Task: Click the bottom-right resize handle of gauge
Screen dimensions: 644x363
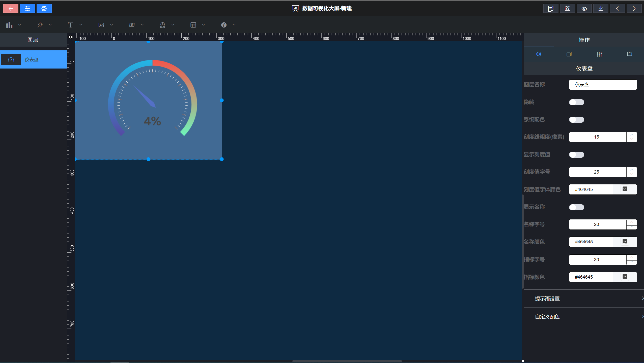Action: [222, 159]
